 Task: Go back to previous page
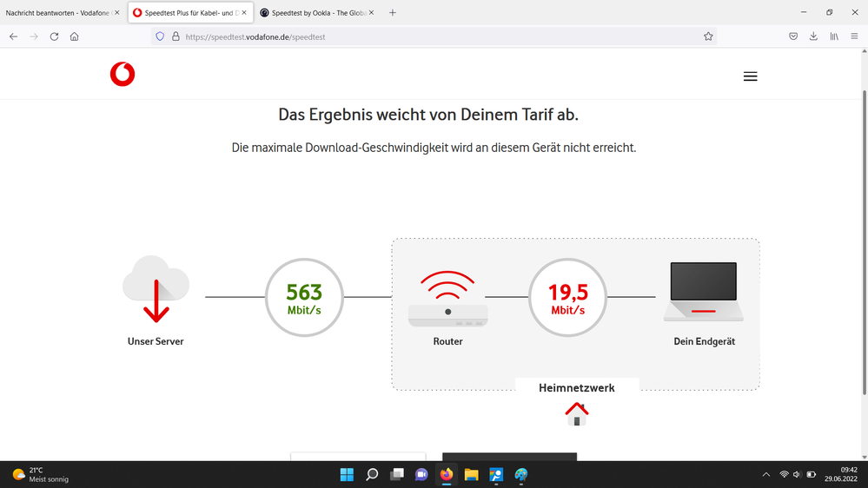click(x=14, y=36)
